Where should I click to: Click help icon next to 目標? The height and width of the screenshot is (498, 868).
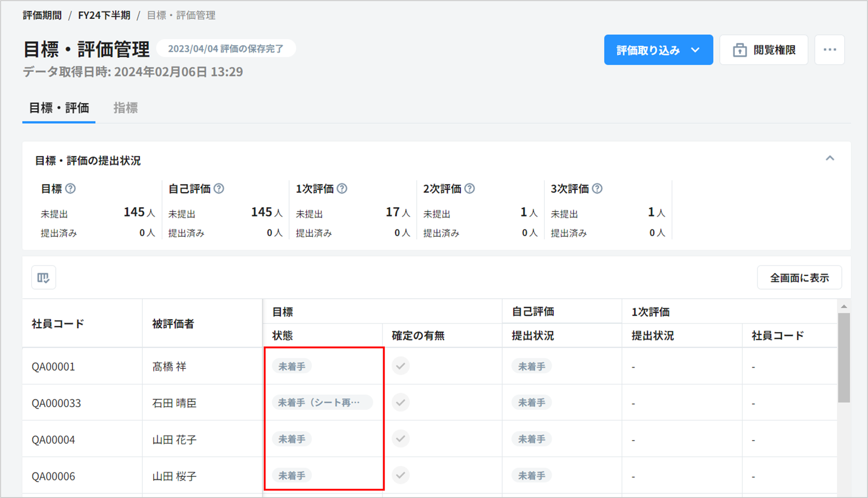coord(71,189)
